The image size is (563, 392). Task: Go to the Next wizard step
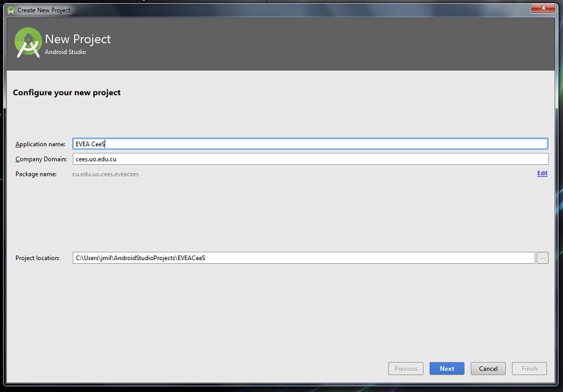tap(447, 368)
